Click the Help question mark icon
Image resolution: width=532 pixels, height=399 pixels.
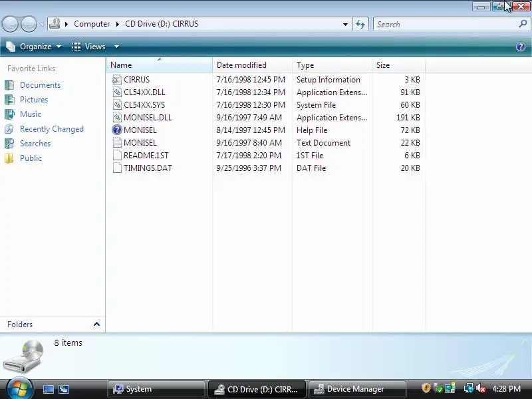pyautogui.click(x=521, y=47)
